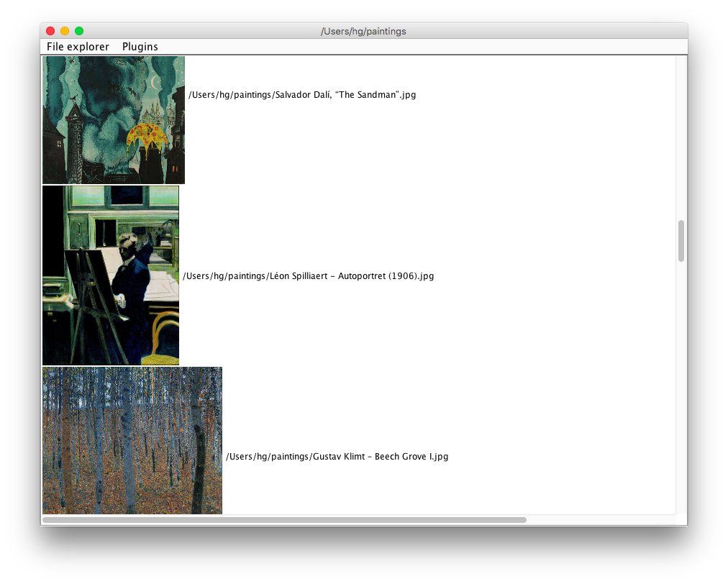Select the Léon Spilliaert Autoportret thumbnail
This screenshot has height=584, width=728.
(x=111, y=275)
